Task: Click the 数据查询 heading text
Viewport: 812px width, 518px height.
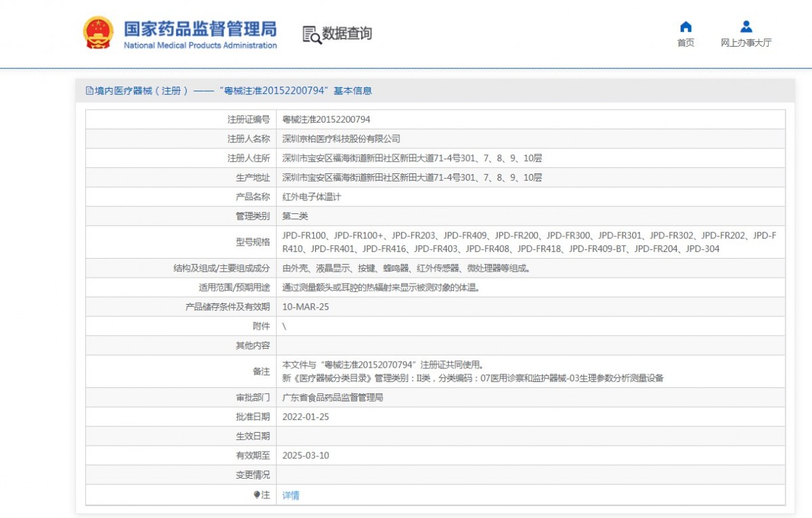Action: pyautogui.click(x=346, y=33)
